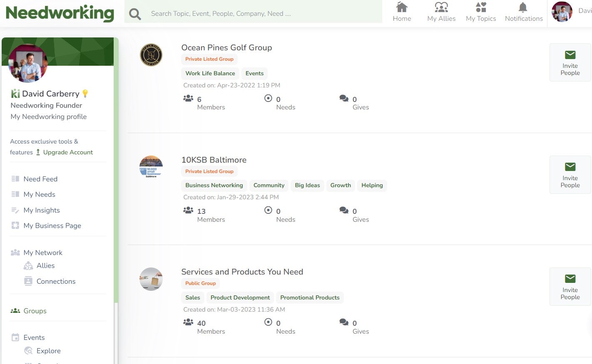Click the gives chat icon for Services and Products

point(344,322)
